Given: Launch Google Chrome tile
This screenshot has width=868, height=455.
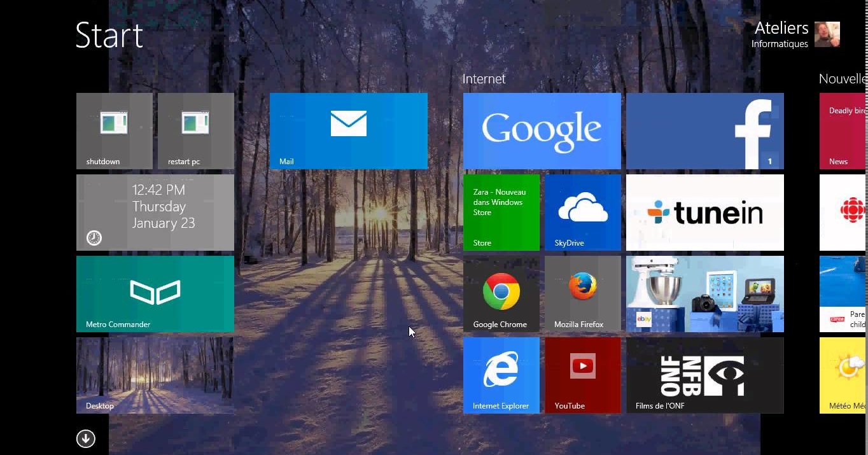Looking at the screenshot, I should [x=501, y=293].
